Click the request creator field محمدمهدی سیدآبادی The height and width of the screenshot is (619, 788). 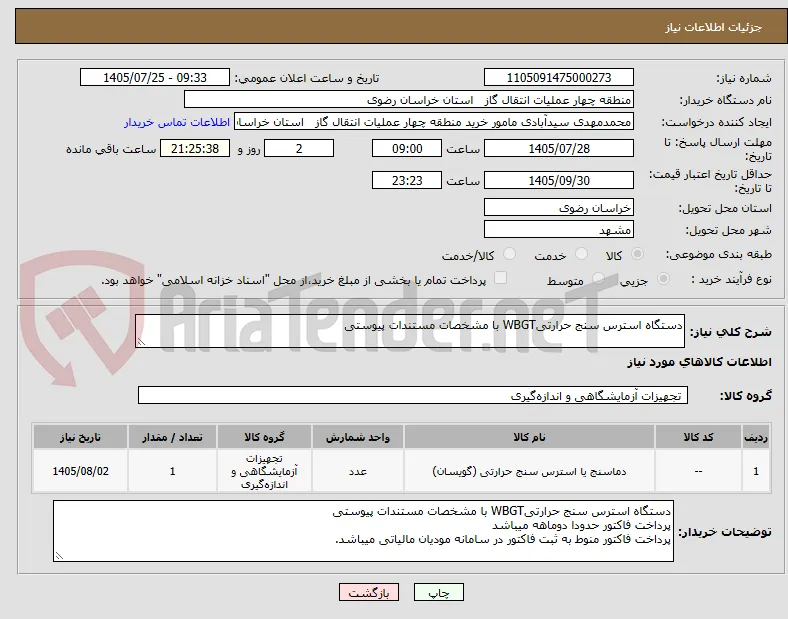(434, 122)
